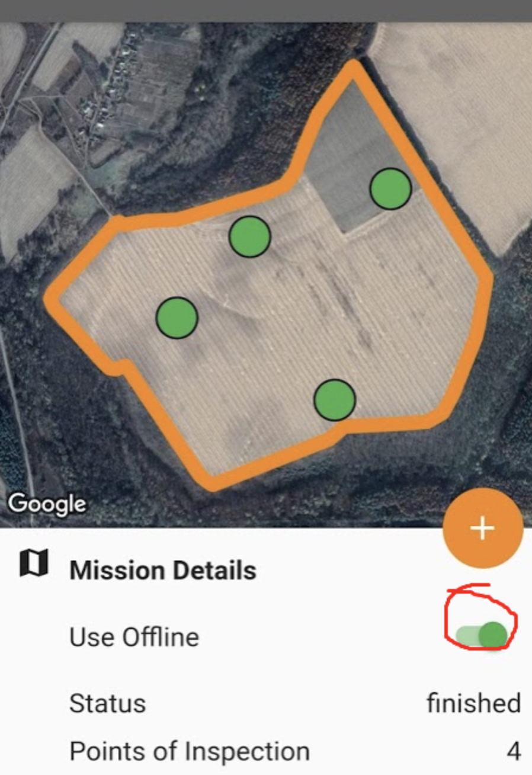Image resolution: width=532 pixels, height=775 pixels.
Task: Disable the Use Offline switch
Action: (483, 635)
